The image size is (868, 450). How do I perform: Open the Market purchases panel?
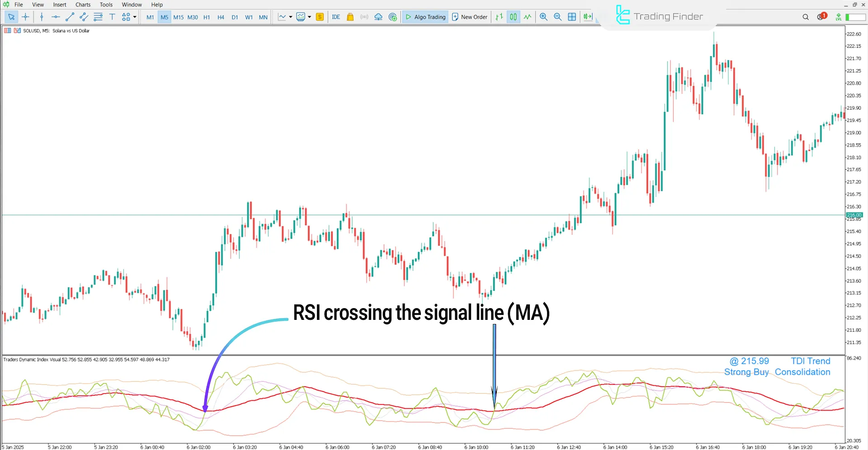[x=350, y=17]
